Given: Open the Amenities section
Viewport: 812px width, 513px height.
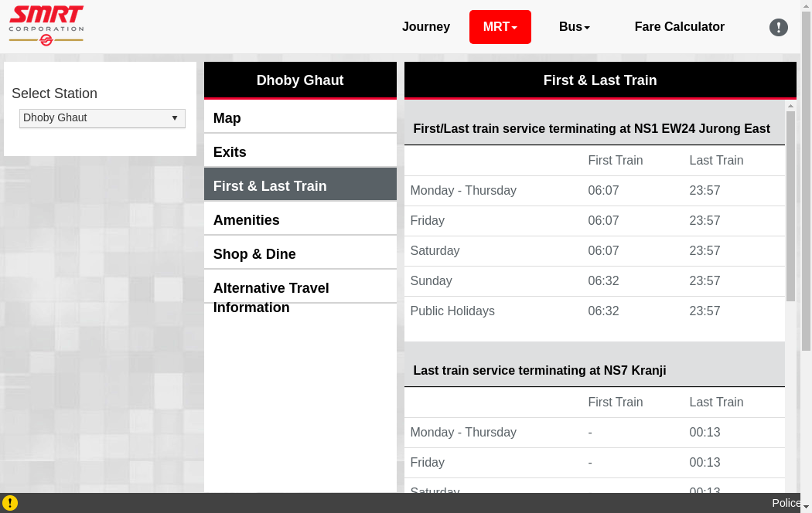Looking at the screenshot, I should pos(300,220).
